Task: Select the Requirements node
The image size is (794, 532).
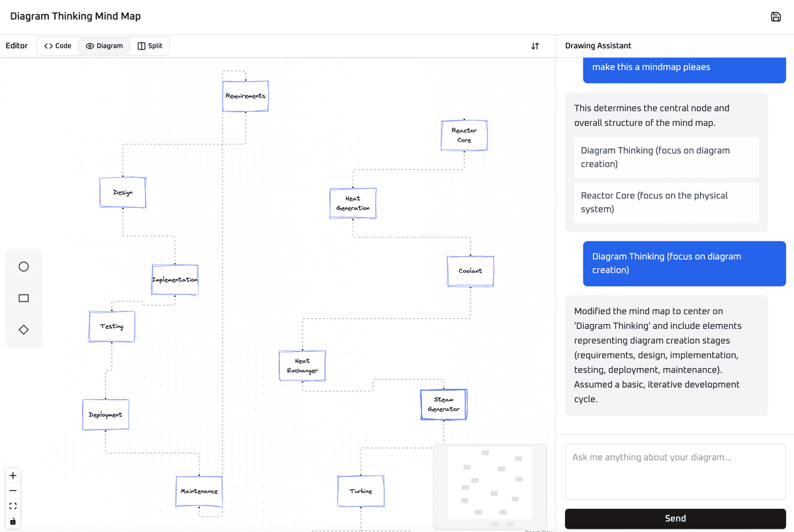Action: click(x=245, y=96)
